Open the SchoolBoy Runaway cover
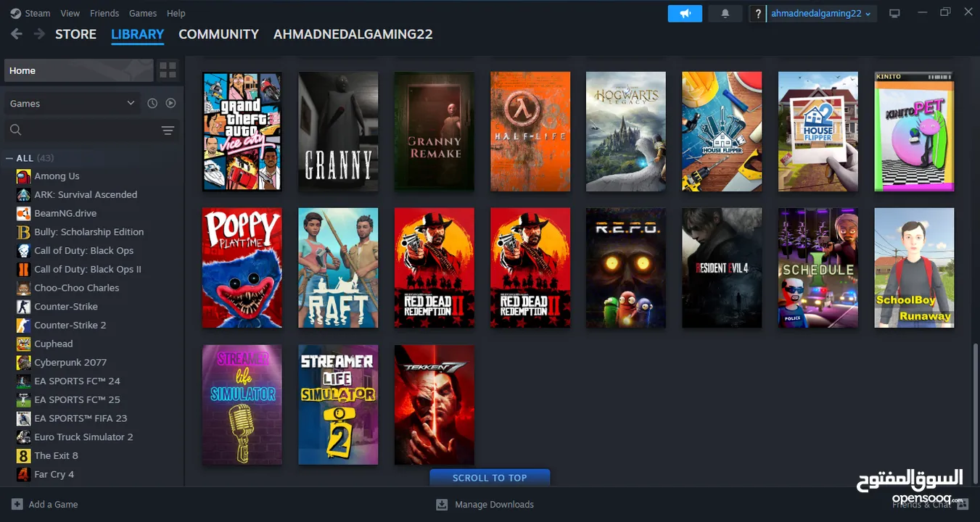The height and width of the screenshot is (522, 980). click(914, 268)
